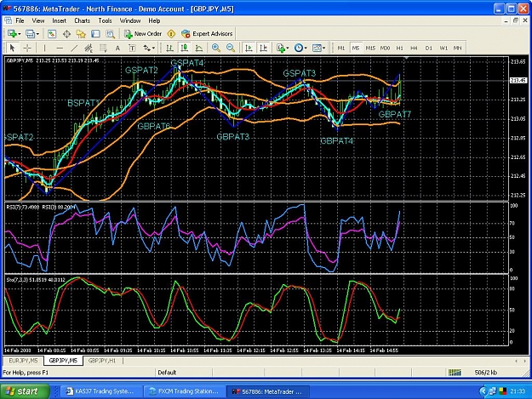Select the text 'A' drawing tool

117,48
